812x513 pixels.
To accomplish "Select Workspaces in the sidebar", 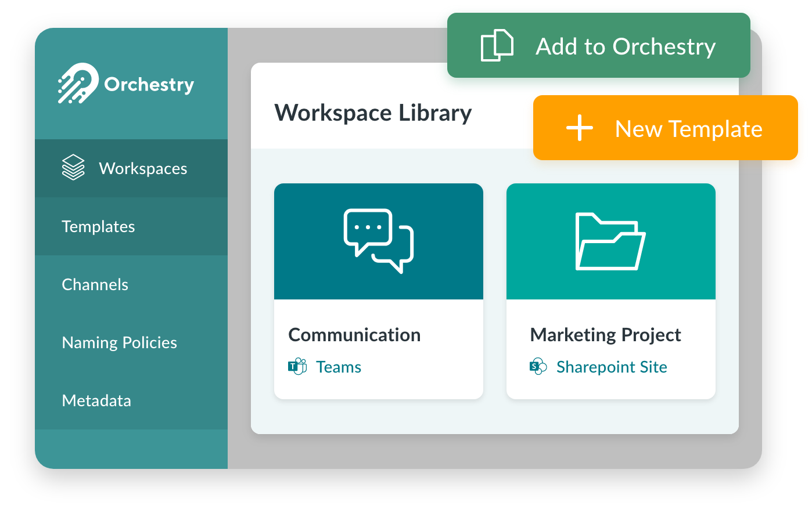I will [x=143, y=168].
